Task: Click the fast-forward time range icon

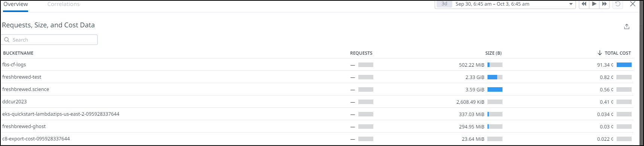Action: (604, 4)
